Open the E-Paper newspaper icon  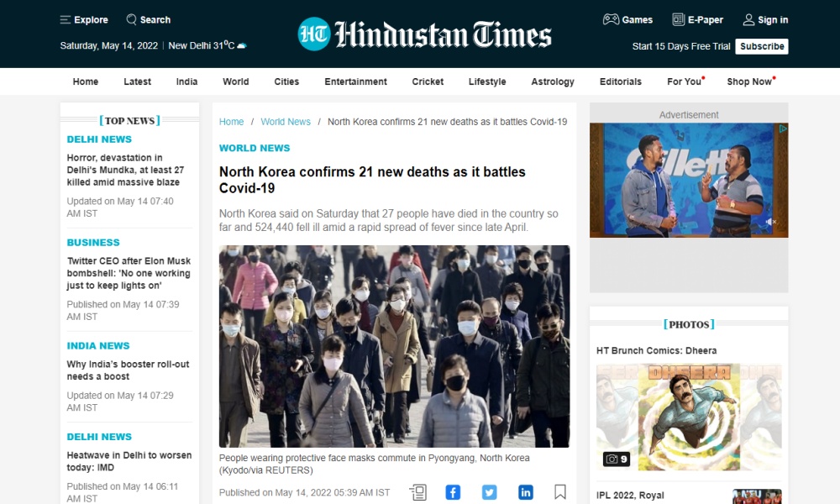point(678,19)
